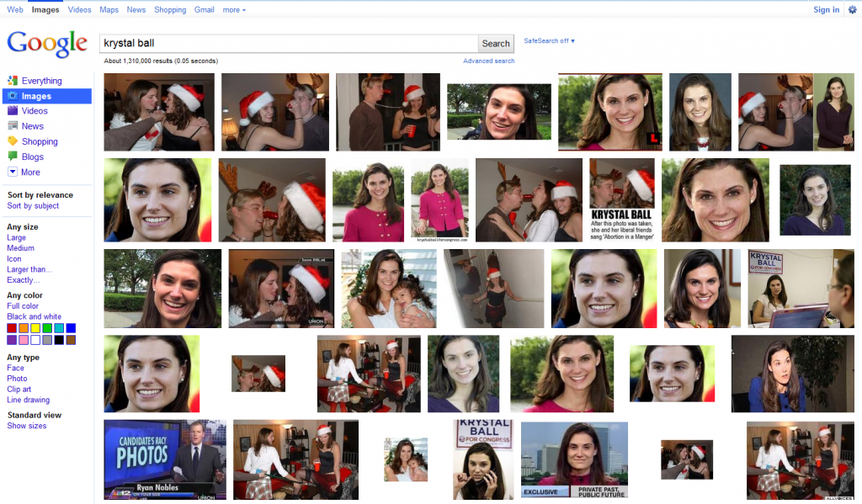Screen dimensions: 862x504
Task: Expand More in the left sidebar
Action: [x=30, y=172]
